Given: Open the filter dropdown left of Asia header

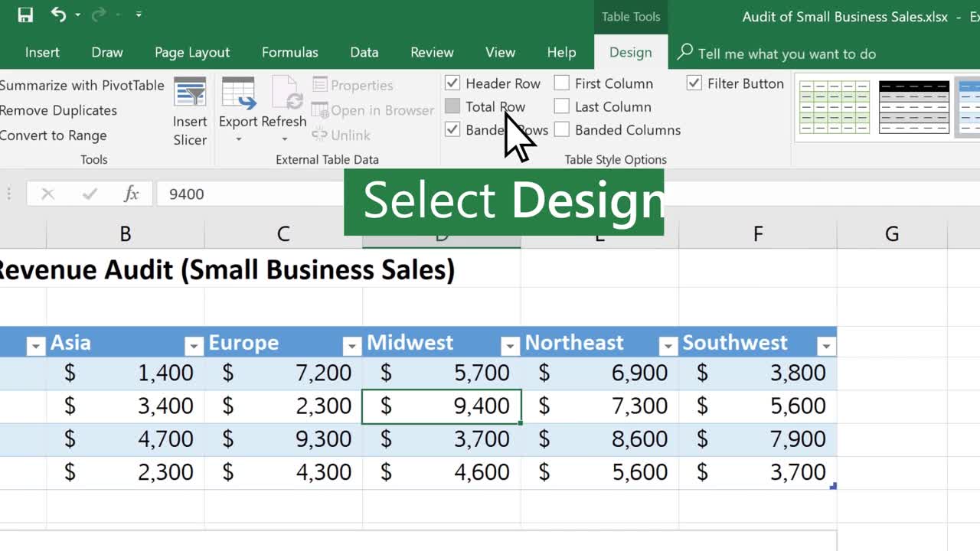Looking at the screenshot, I should tap(35, 347).
